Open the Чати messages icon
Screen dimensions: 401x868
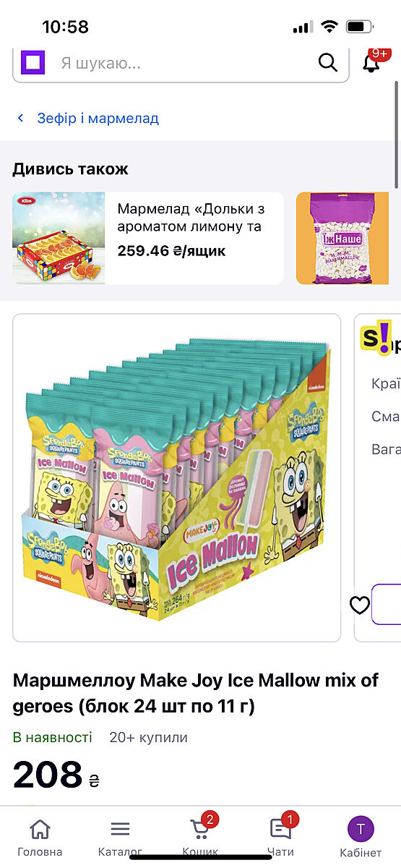[280, 837]
